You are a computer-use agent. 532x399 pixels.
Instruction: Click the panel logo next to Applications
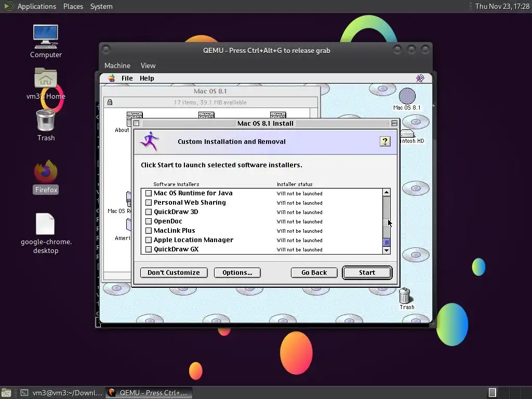[8, 6]
